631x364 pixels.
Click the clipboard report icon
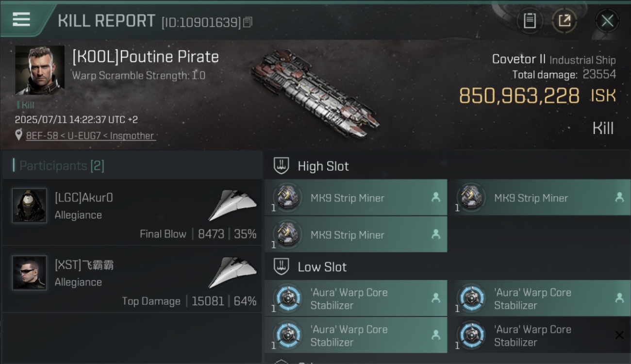[530, 21]
